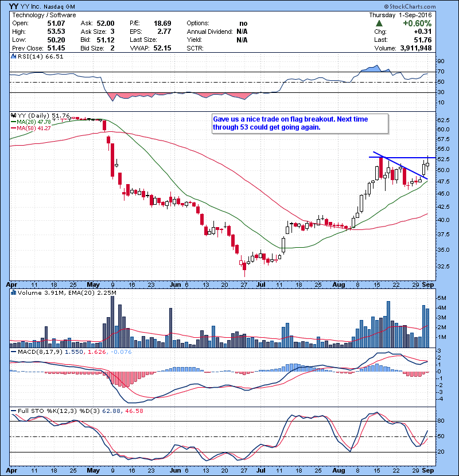This screenshot has height=476, width=459.
Task: Select the EPS value 2.77
Action: pos(164,32)
